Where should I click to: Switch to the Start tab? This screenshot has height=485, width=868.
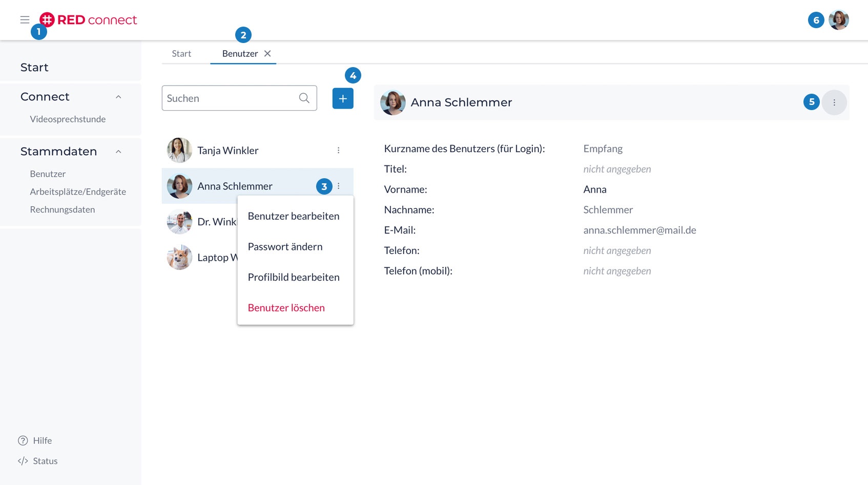point(181,54)
